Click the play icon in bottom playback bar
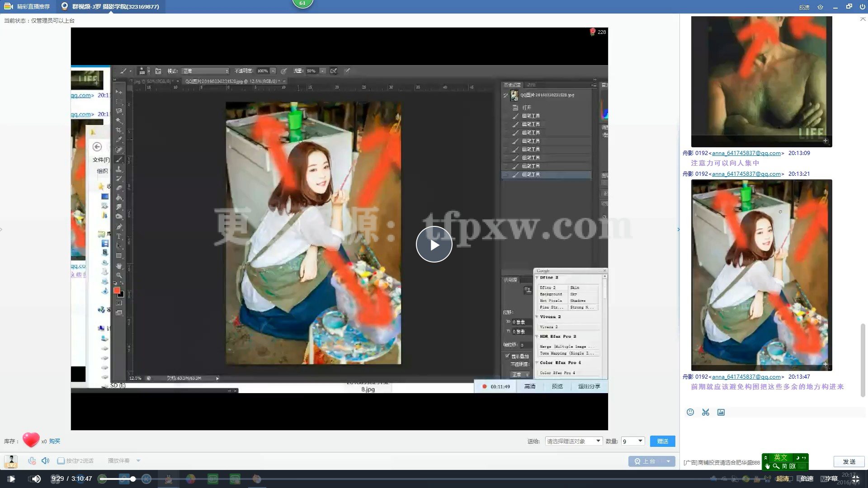Screen dimensions: 868x488 click(x=12, y=479)
